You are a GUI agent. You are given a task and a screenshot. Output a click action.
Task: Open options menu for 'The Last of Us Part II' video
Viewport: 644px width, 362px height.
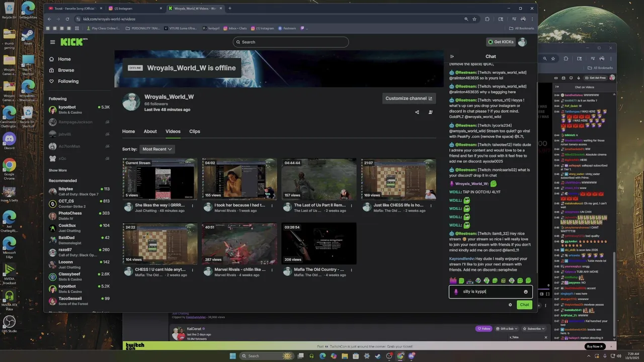click(352, 206)
